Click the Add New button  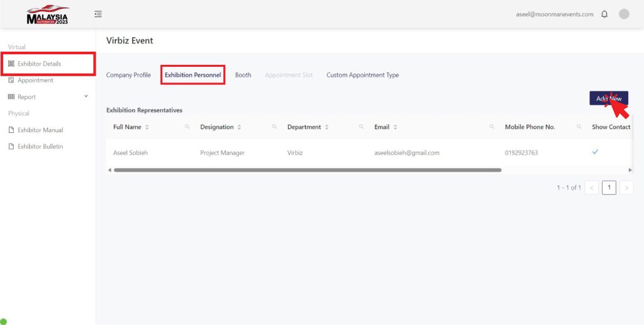coord(608,98)
